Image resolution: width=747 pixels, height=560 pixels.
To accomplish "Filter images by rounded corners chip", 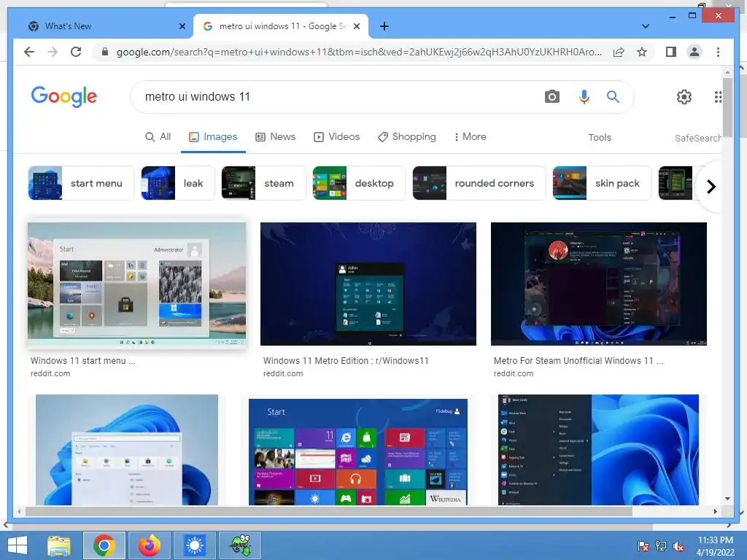I will pos(479,183).
